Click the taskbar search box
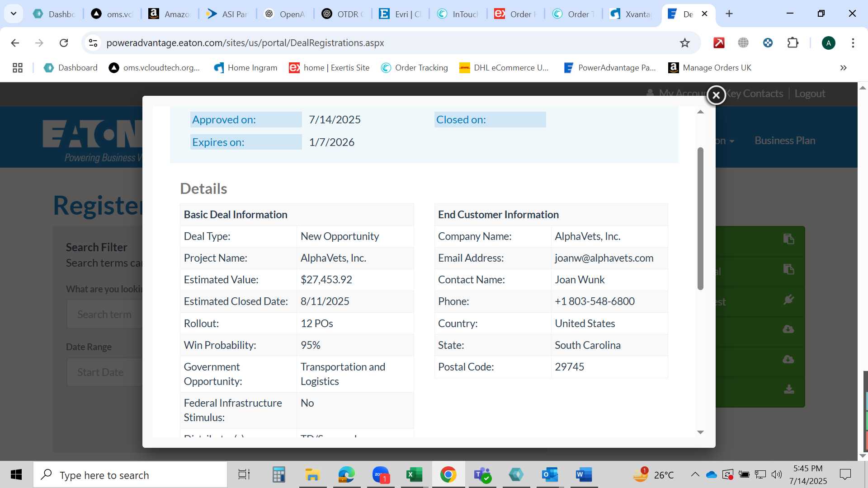The width and height of the screenshot is (868, 488). pyautogui.click(x=130, y=475)
